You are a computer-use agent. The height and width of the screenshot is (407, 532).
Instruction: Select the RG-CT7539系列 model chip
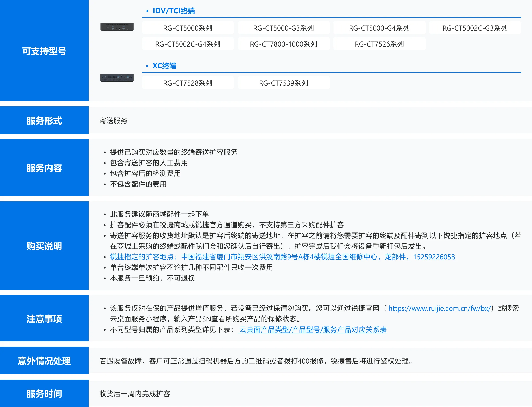point(284,83)
